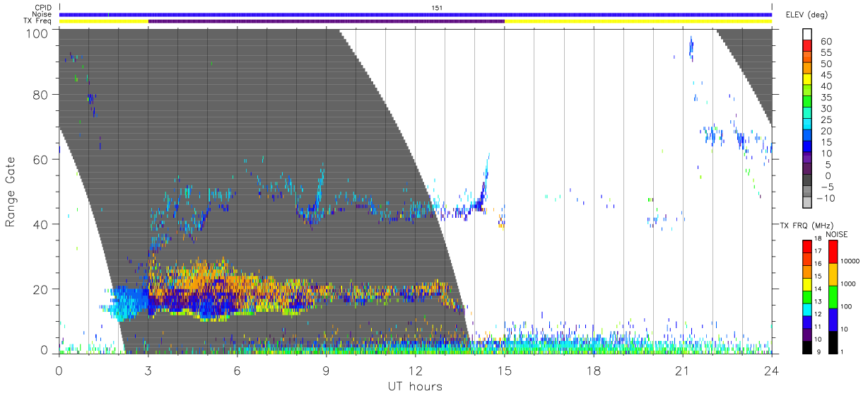Click the TX Freq row label

(37, 21)
